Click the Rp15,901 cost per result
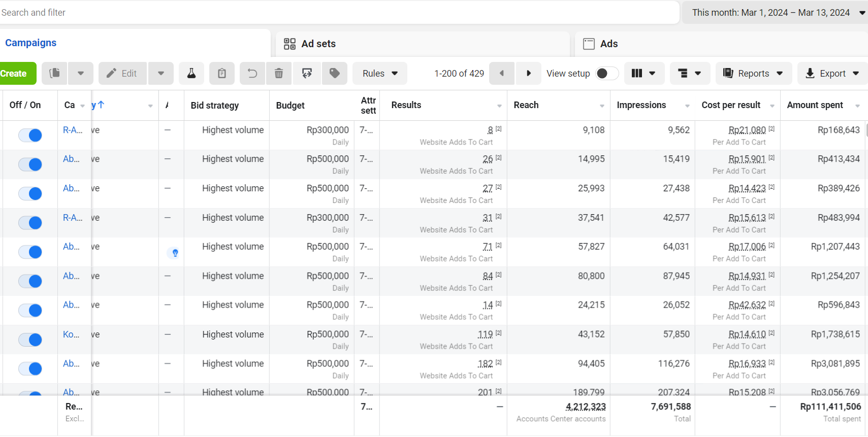The image size is (868, 437). point(747,159)
